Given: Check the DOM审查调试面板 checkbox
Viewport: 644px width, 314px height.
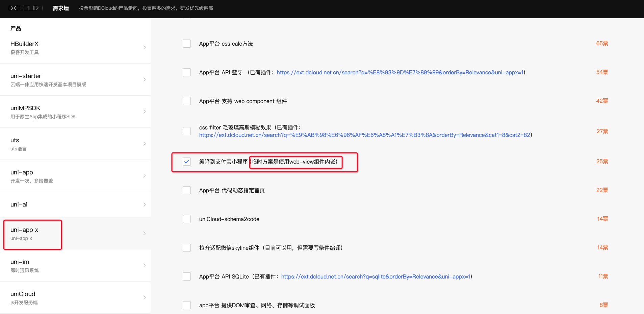Looking at the screenshot, I should click(x=187, y=305).
